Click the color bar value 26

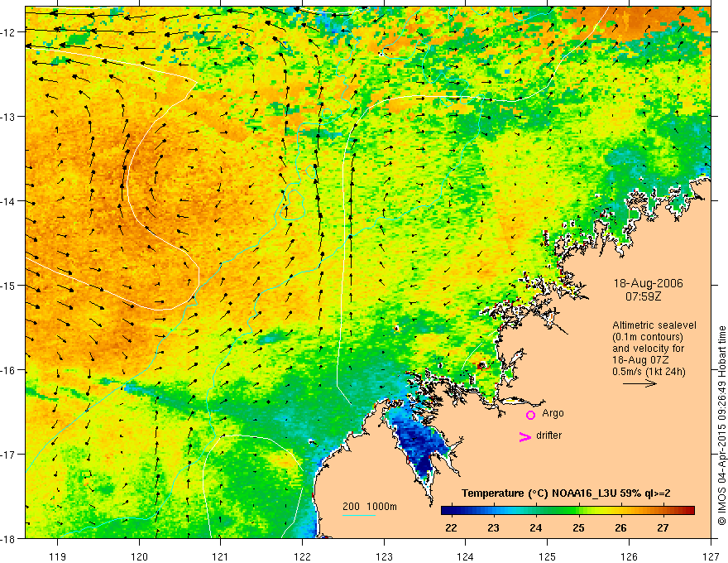(620, 527)
